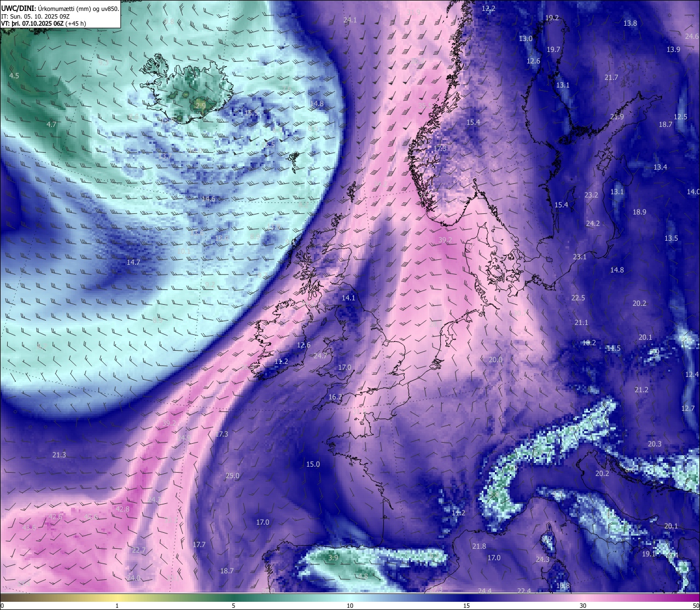Click the '24.7' value on the map
This screenshot has width=700, height=610.
click(x=320, y=356)
